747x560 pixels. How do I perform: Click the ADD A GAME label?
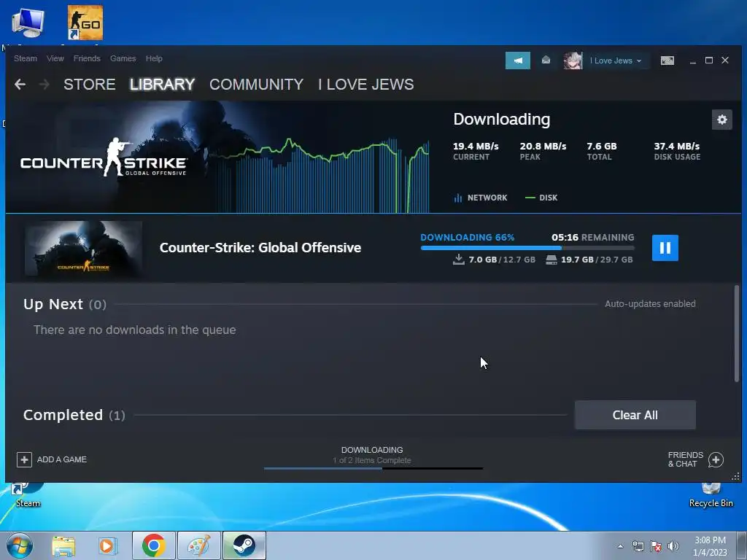[62, 459]
